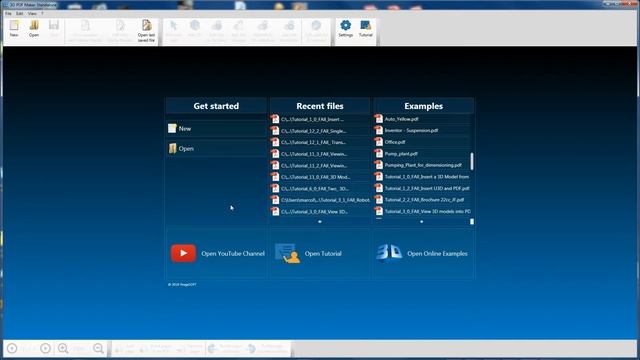The image size is (640, 360).
Task: Open example Office.pdf
Action: point(422,142)
